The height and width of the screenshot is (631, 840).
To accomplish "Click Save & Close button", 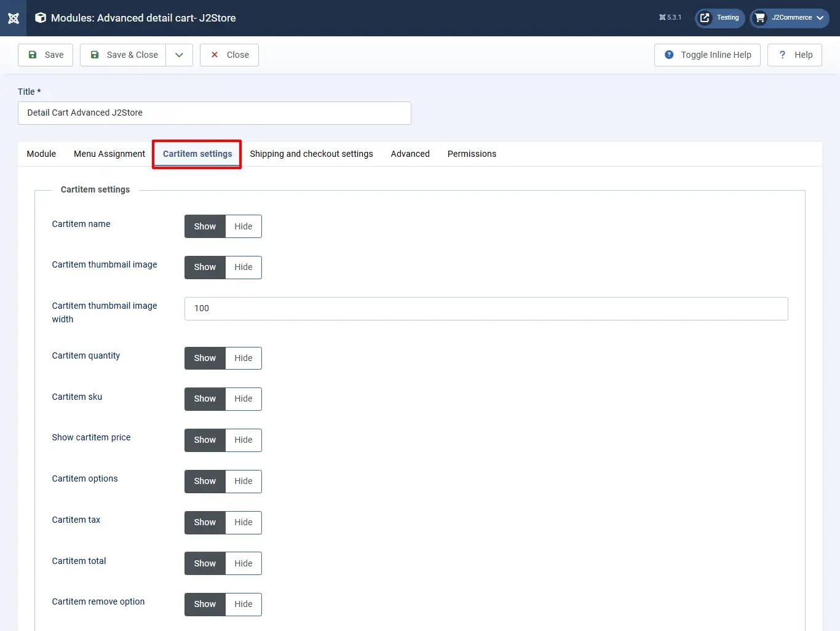I will [123, 55].
